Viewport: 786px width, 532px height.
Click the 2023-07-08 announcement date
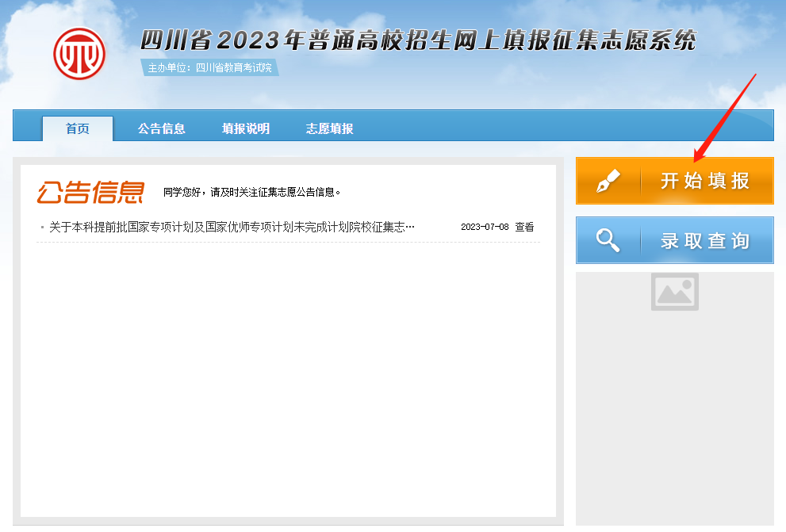pos(484,227)
